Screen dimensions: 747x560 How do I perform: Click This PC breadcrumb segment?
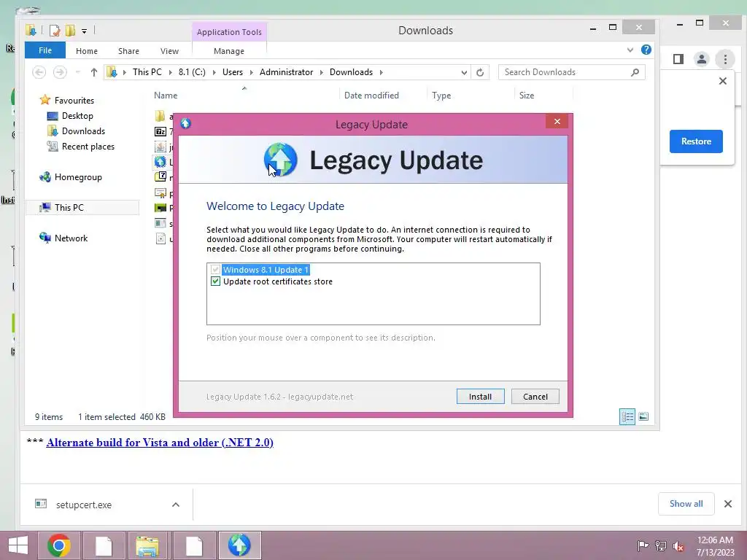(x=147, y=72)
